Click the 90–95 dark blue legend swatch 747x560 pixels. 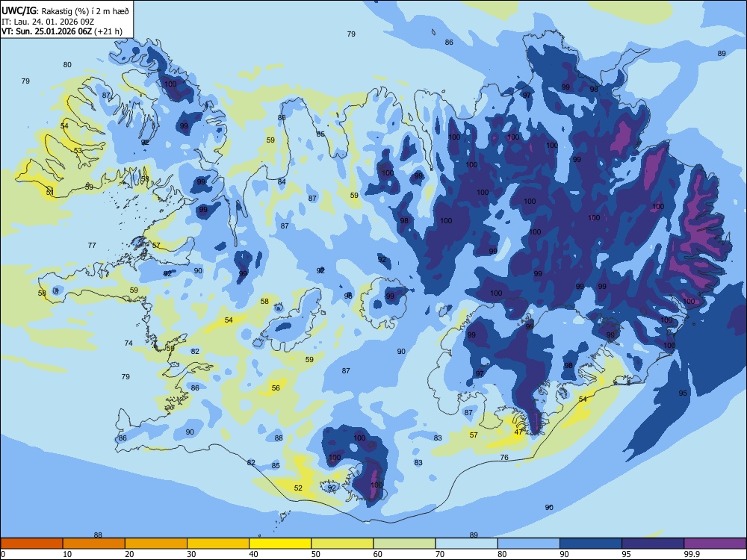(x=591, y=544)
